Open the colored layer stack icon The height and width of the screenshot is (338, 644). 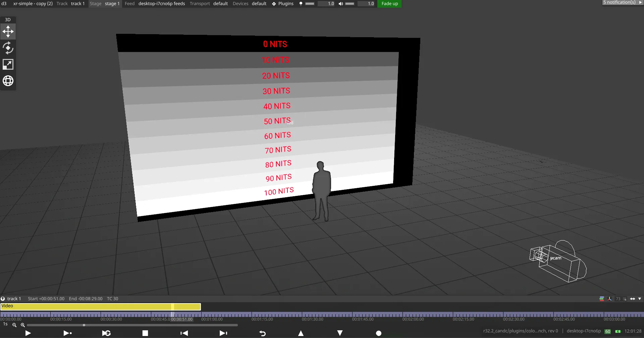click(602, 299)
